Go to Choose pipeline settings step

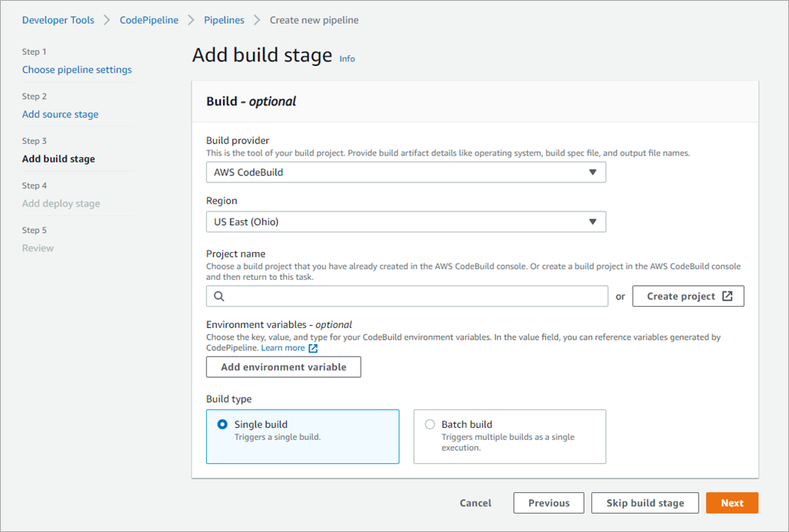77,70
